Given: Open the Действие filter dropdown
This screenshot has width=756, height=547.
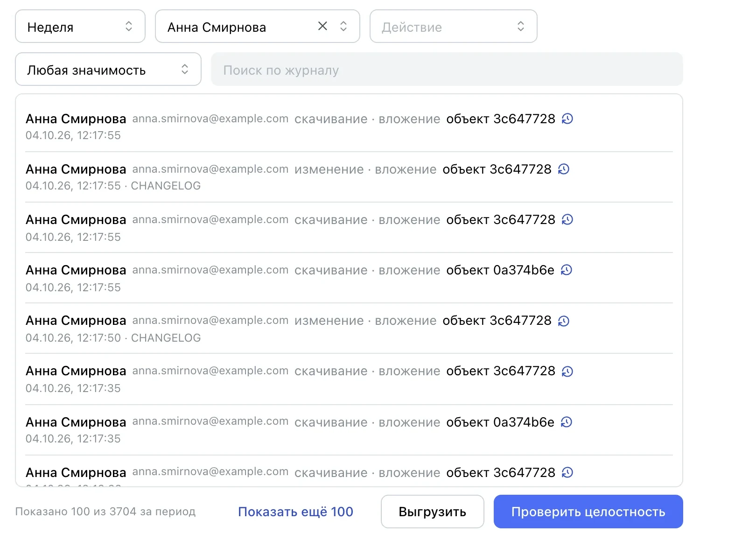Looking at the screenshot, I should (x=453, y=27).
